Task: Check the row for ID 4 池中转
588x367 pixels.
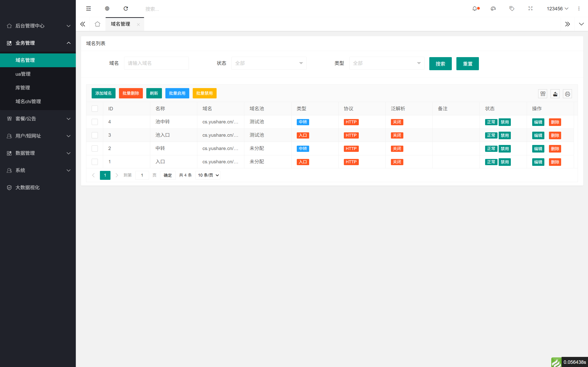Action: [x=95, y=122]
